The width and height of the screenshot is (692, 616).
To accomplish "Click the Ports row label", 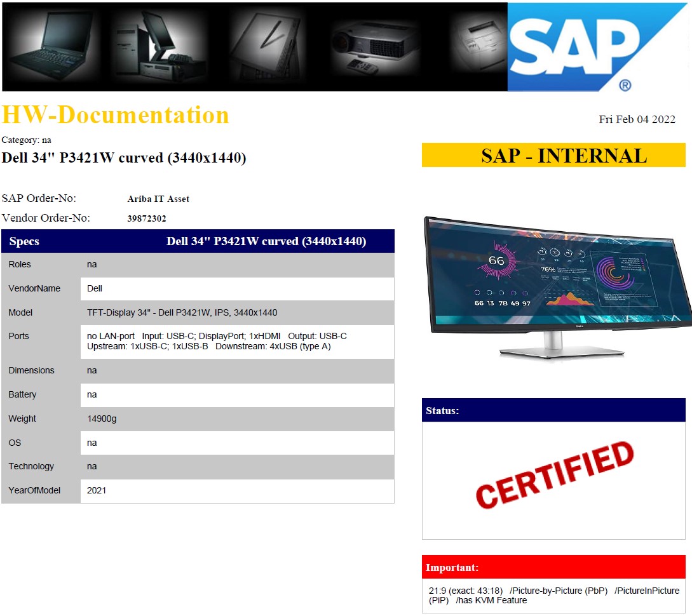I will [18, 336].
